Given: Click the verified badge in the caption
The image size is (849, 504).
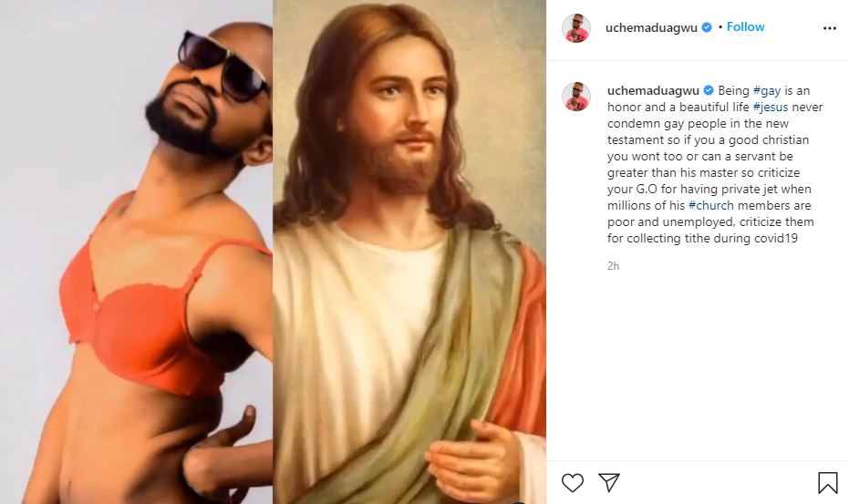Looking at the screenshot, I should tap(708, 90).
